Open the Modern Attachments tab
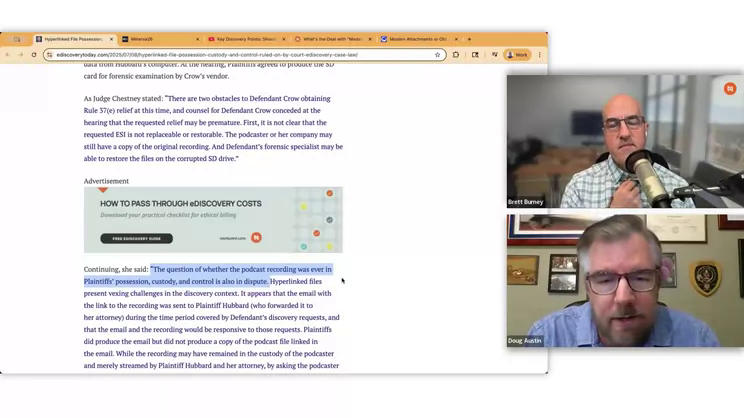The height and width of the screenshot is (418, 744). click(417, 39)
